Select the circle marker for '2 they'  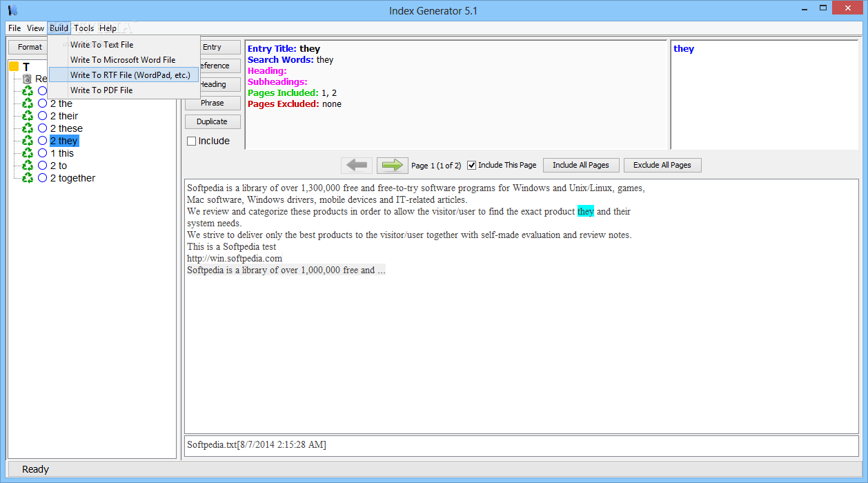click(x=43, y=141)
